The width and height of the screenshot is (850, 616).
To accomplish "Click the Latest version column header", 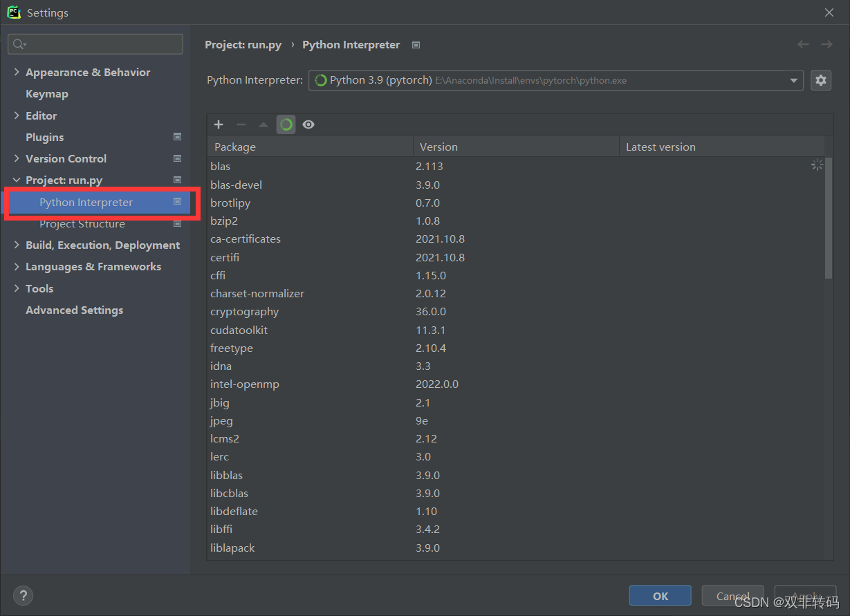I will (x=721, y=147).
